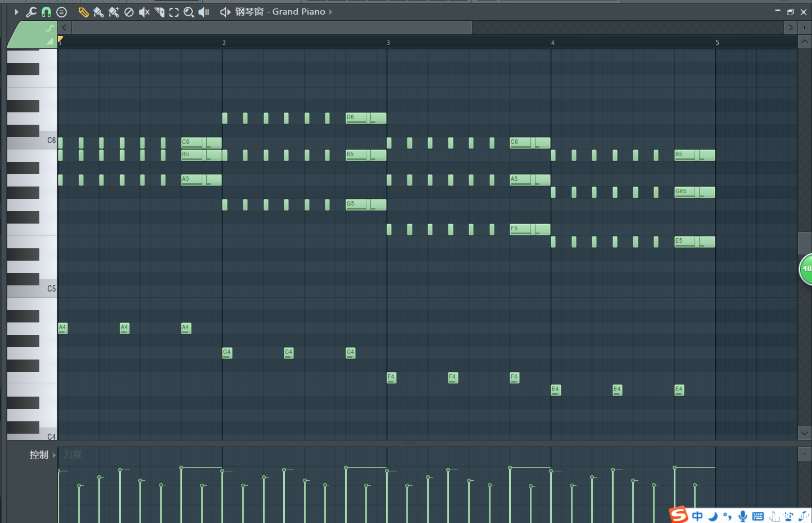Grab the velocity handle at bar 4's last note
This screenshot has height=523, width=812.
tap(695, 485)
